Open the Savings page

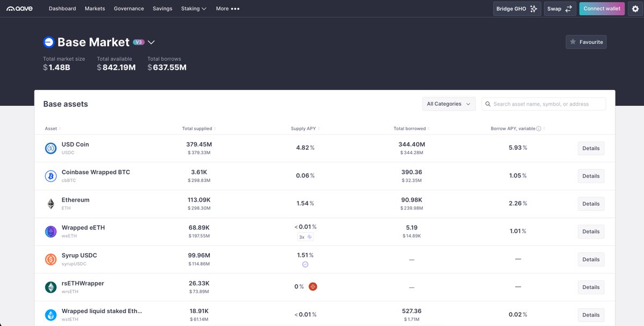pyautogui.click(x=163, y=9)
